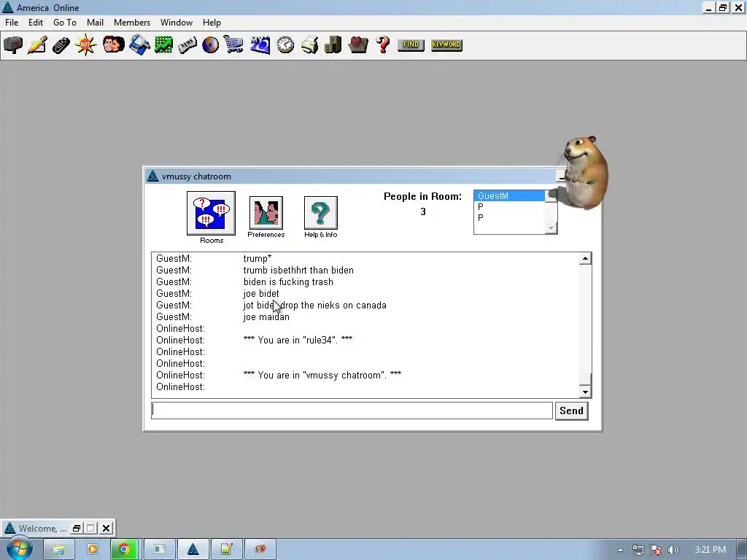Open the network tray icon
Image resolution: width=747 pixels, height=560 pixels.
click(638, 550)
